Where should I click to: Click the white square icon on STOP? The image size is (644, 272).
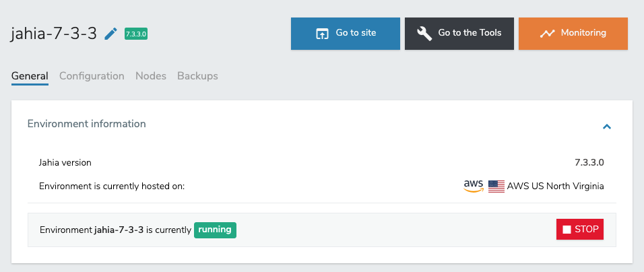pyautogui.click(x=567, y=230)
